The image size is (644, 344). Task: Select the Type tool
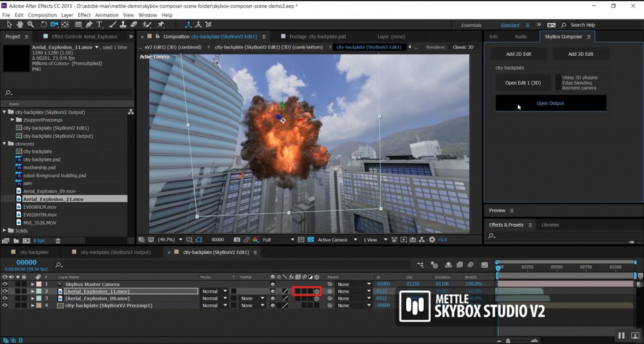point(99,25)
